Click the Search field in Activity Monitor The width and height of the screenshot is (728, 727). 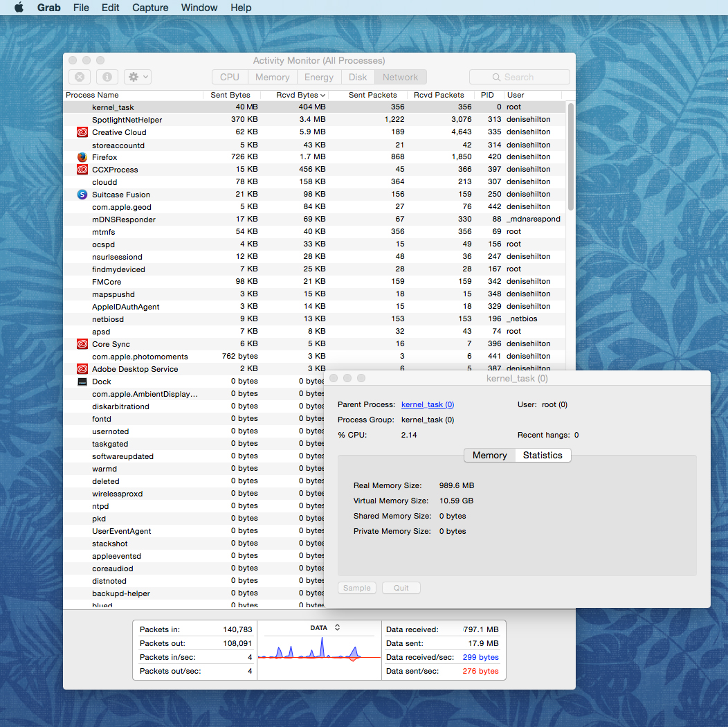click(x=520, y=77)
